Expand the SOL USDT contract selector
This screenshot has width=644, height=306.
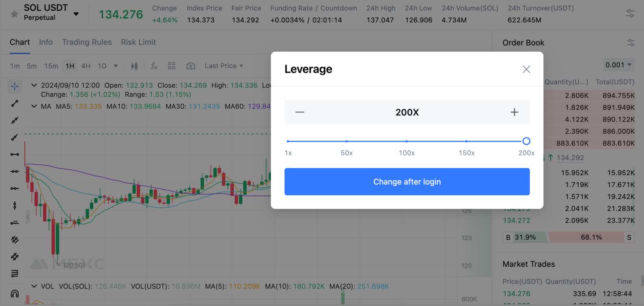[76, 13]
